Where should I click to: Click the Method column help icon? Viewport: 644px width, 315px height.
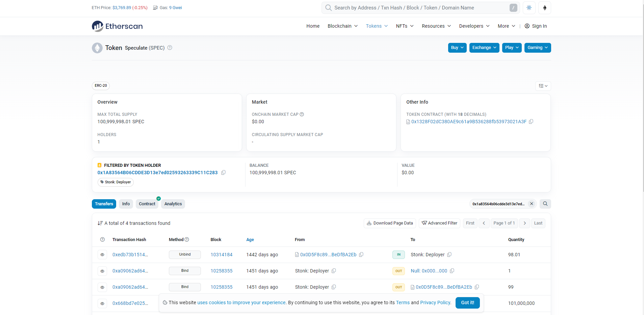(187, 239)
